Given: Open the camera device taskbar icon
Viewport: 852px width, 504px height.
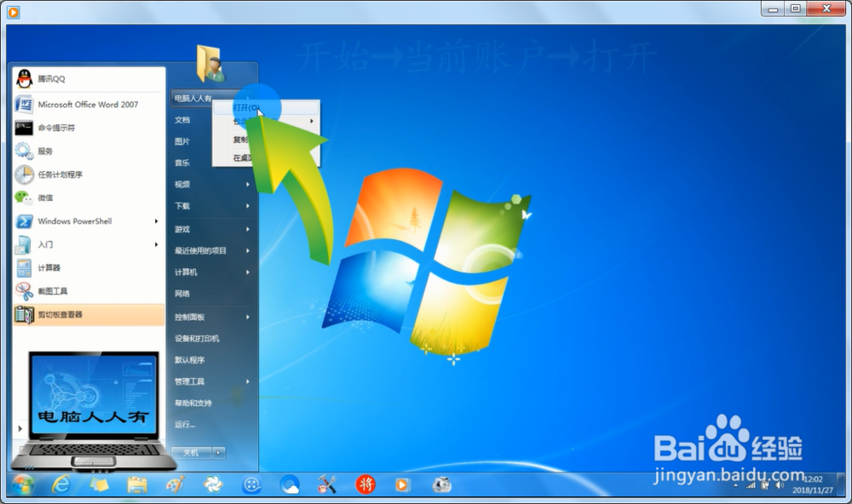Looking at the screenshot, I should pyautogui.click(x=441, y=484).
